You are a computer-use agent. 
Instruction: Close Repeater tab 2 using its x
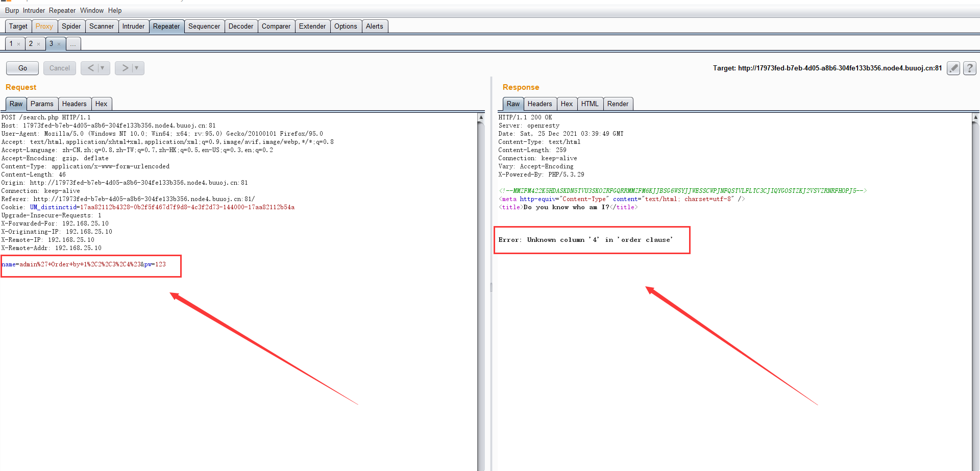click(38, 44)
